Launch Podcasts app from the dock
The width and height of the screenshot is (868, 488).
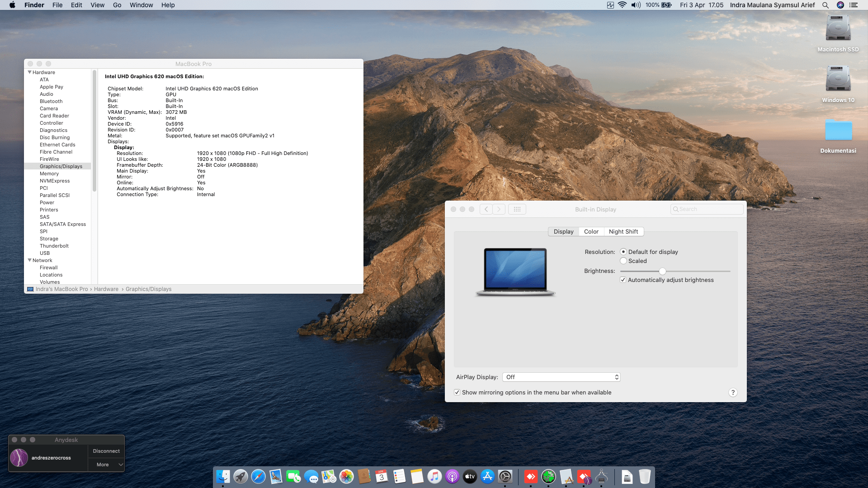coord(452,476)
